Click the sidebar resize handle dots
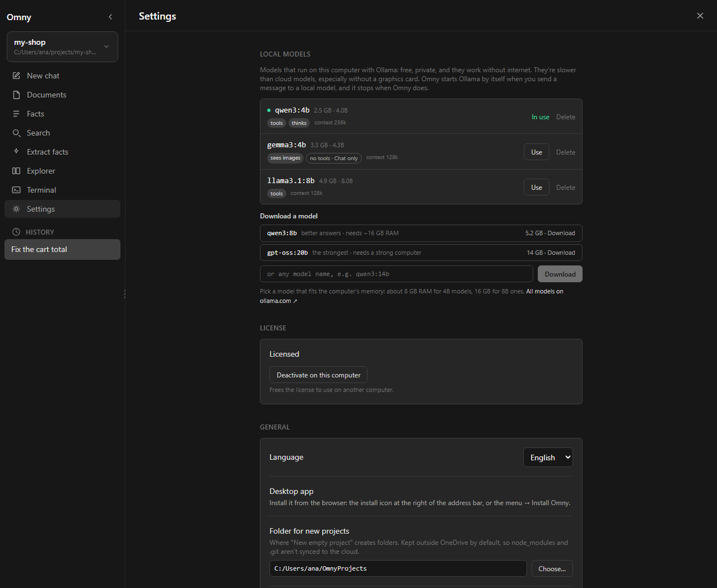 coord(124,294)
